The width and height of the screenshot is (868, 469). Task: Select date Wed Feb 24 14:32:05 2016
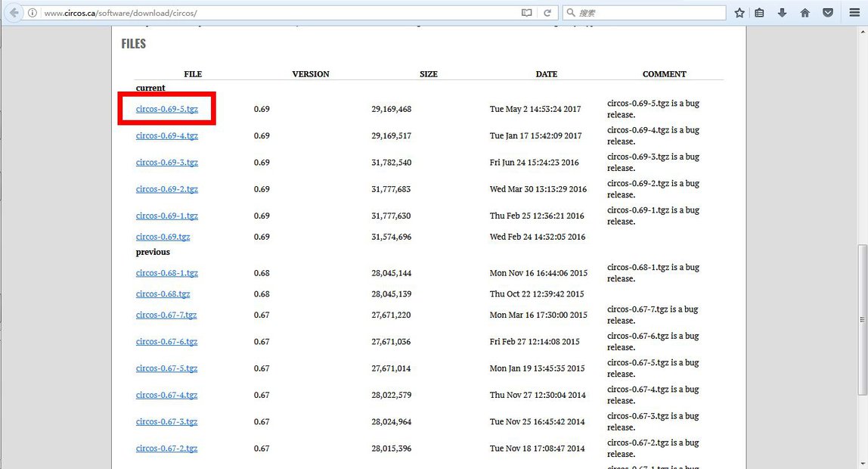(538, 237)
